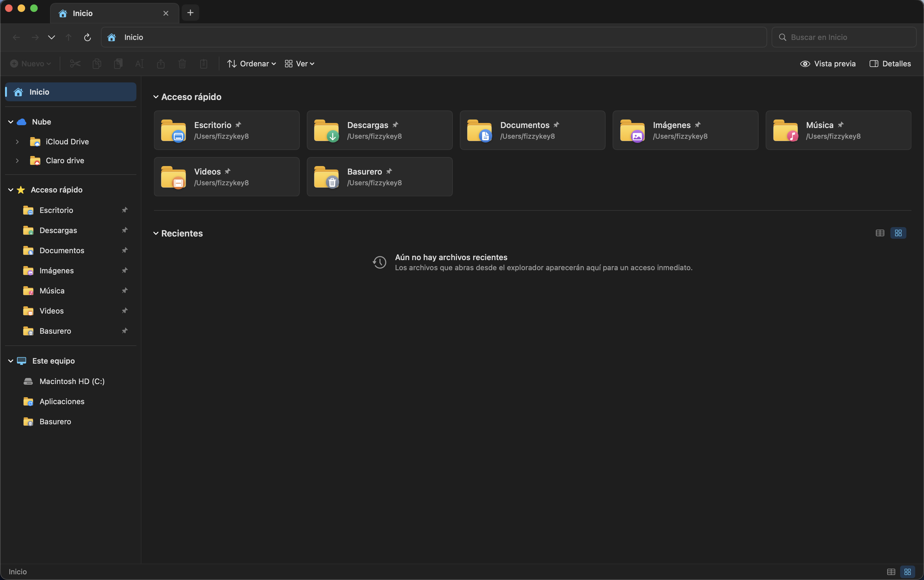
Task: Click the Inicio address bar path
Action: [x=433, y=37]
